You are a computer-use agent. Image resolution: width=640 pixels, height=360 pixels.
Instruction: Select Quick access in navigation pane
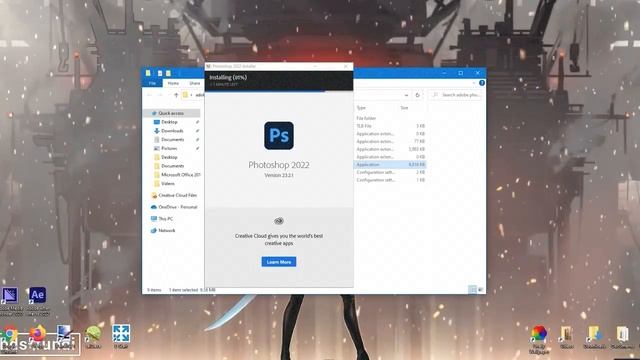[x=171, y=113]
